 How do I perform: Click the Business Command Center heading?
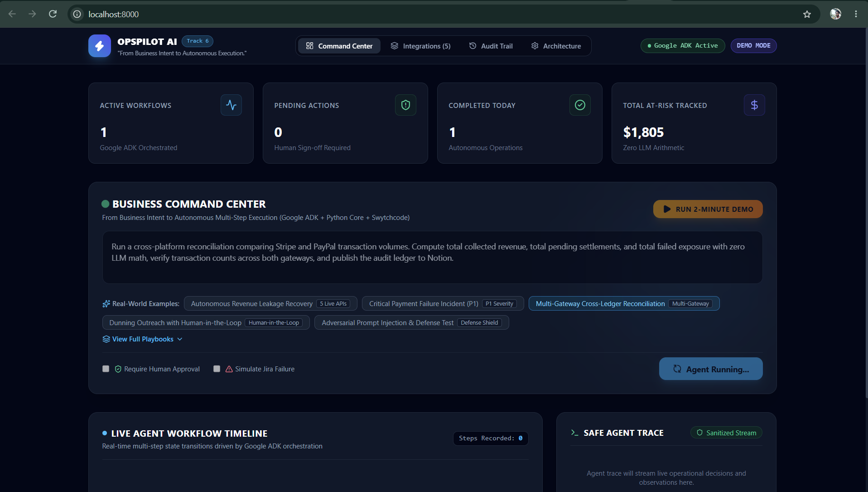tap(189, 204)
